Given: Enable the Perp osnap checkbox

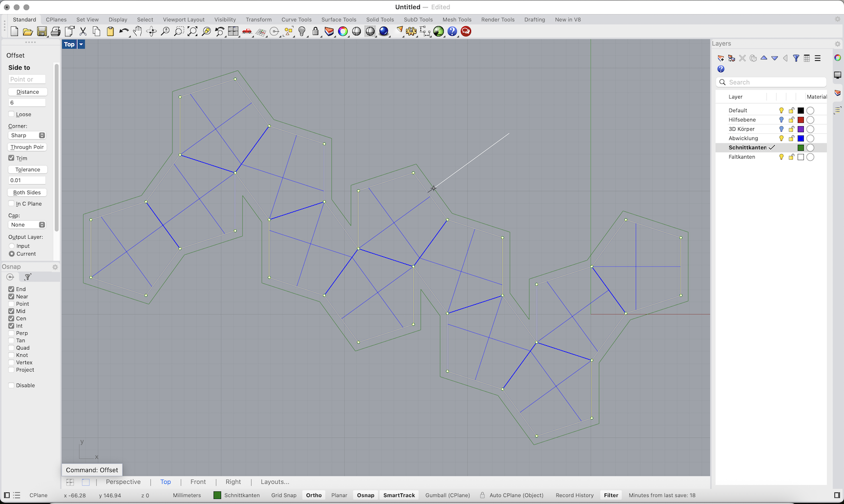Looking at the screenshot, I should coord(12,333).
